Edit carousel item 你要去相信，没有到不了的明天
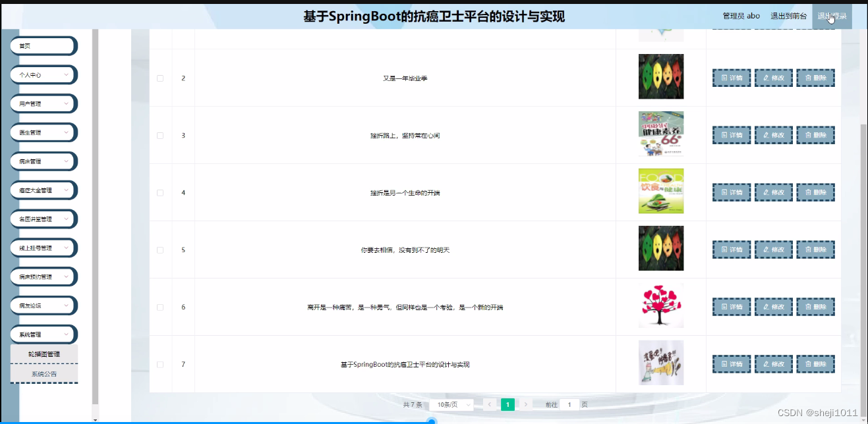The width and height of the screenshot is (868, 424). [x=773, y=249]
